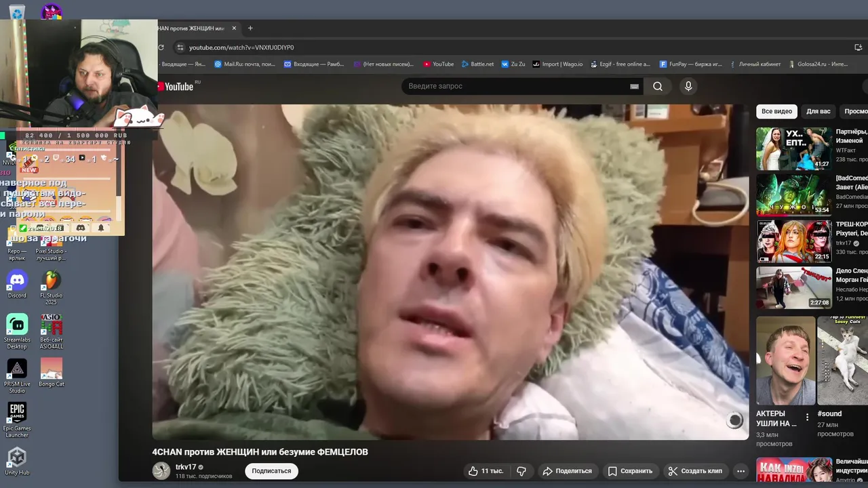Close the current browser tab
868x488 pixels.
point(234,28)
